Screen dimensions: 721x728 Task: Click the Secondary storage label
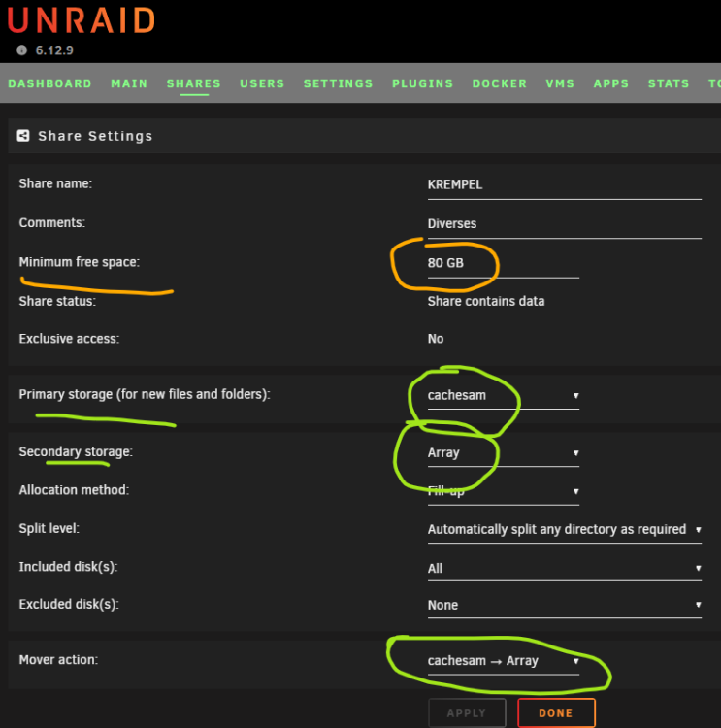[x=76, y=452]
